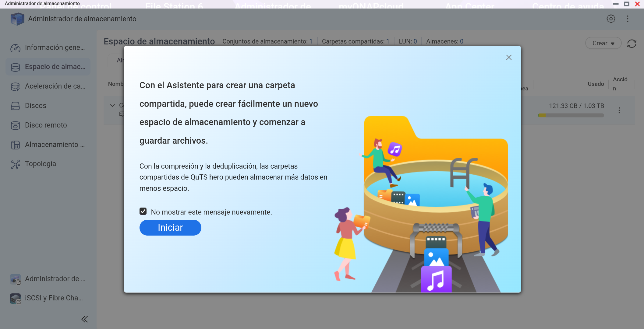Collapse the storage pool row chevron
Viewport: 644px width, 329px height.
[x=112, y=106]
